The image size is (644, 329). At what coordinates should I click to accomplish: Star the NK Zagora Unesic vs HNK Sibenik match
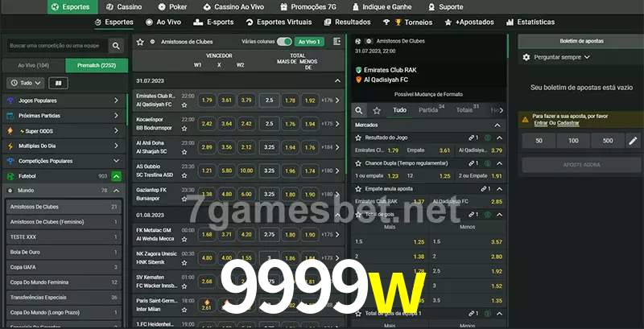pyautogui.click(x=184, y=262)
